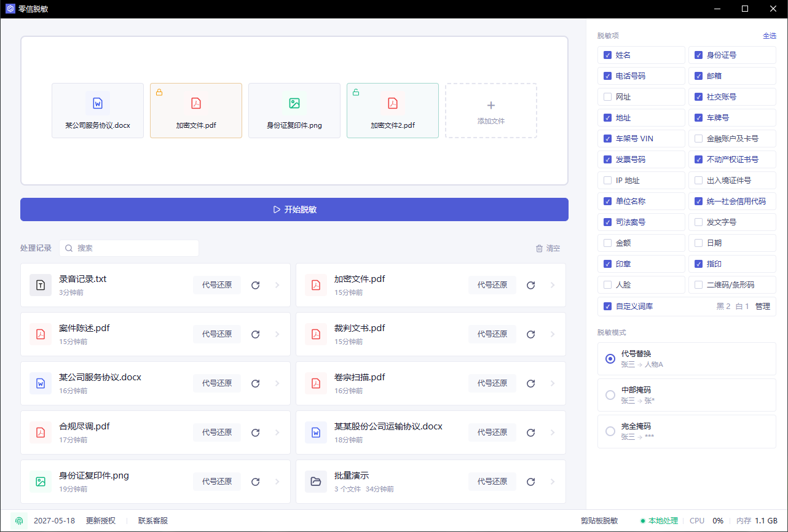Click the 搜索 records input field
Viewport: 788px width, 532px height.
129,248
